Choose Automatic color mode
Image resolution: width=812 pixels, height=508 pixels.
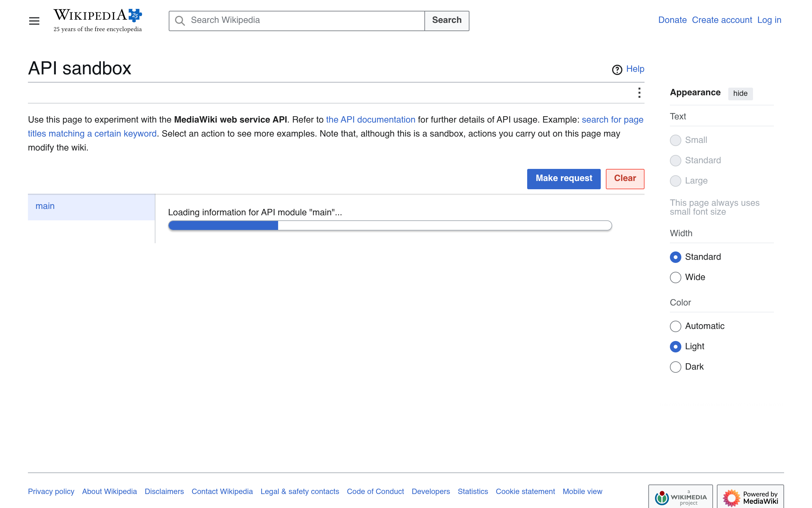(675, 326)
